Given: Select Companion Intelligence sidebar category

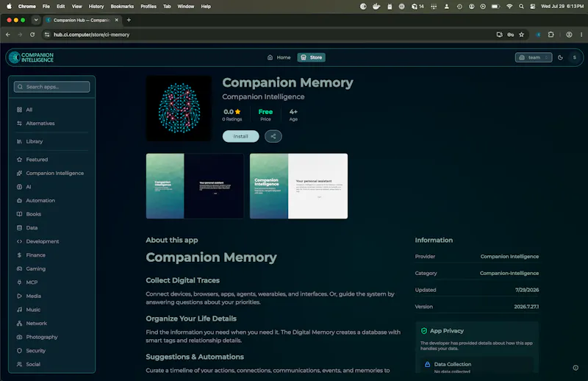Looking at the screenshot, I should pos(51,173).
